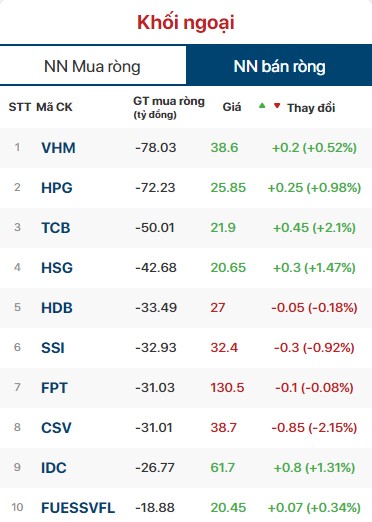Open HSG stock ticker link
372x522 pixels.
tap(57, 268)
